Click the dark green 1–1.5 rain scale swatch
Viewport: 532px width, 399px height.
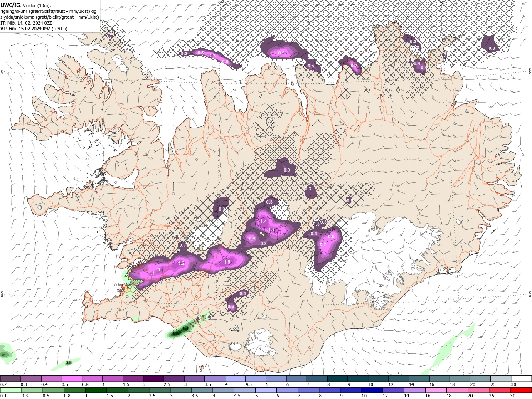[x=96, y=390]
